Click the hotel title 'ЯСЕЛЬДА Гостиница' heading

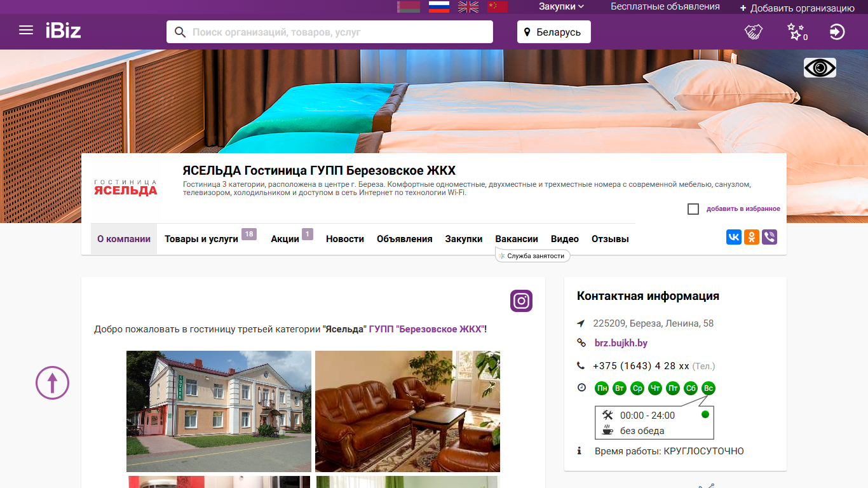click(319, 171)
